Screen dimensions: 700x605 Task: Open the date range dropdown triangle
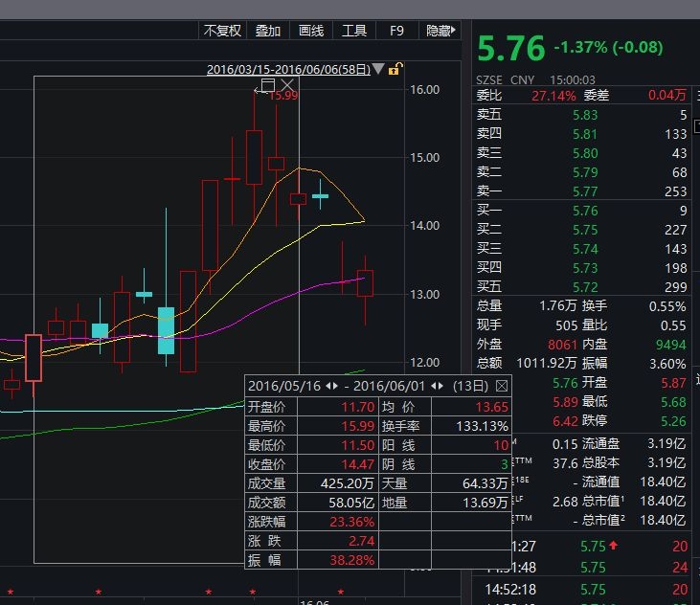pyautogui.click(x=379, y=69)
